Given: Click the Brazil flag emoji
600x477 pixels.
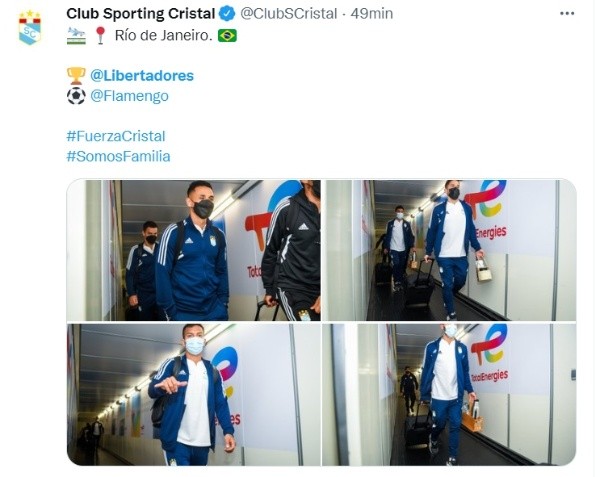Looking at the screenshot, I should coord(227,36).
